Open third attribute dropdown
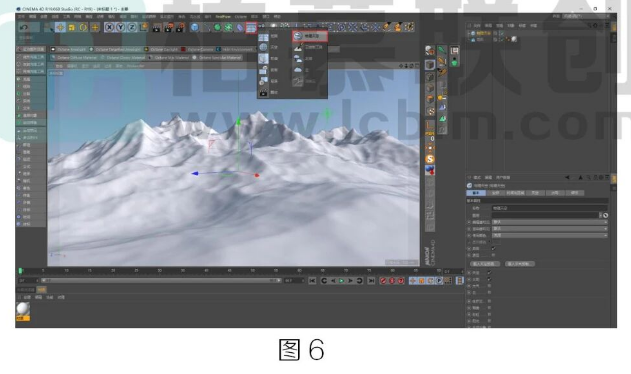631x374 pixels. tap(550, 235)
